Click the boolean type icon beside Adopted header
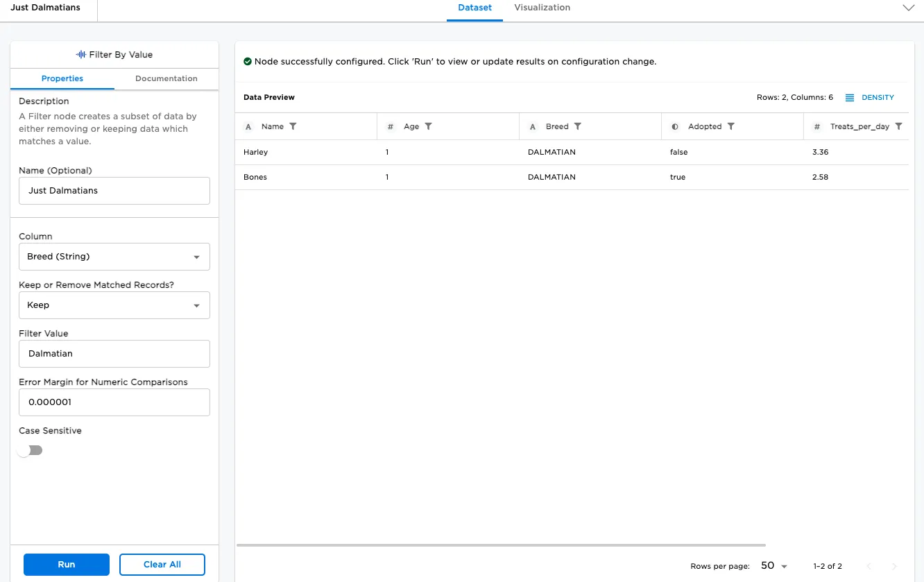The height and width of the screenshot is (582, 924). (x=674, y=126)
